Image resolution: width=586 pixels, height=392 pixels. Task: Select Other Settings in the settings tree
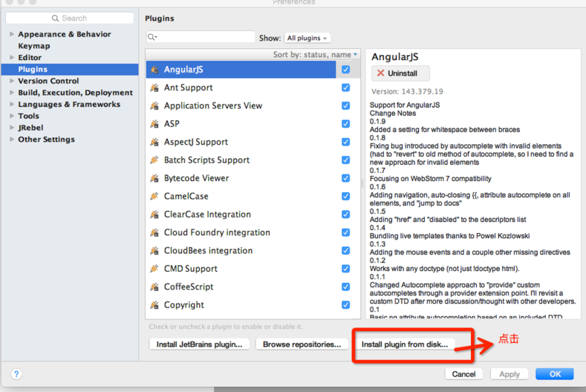pyautogui.click(x=46, y=139)
